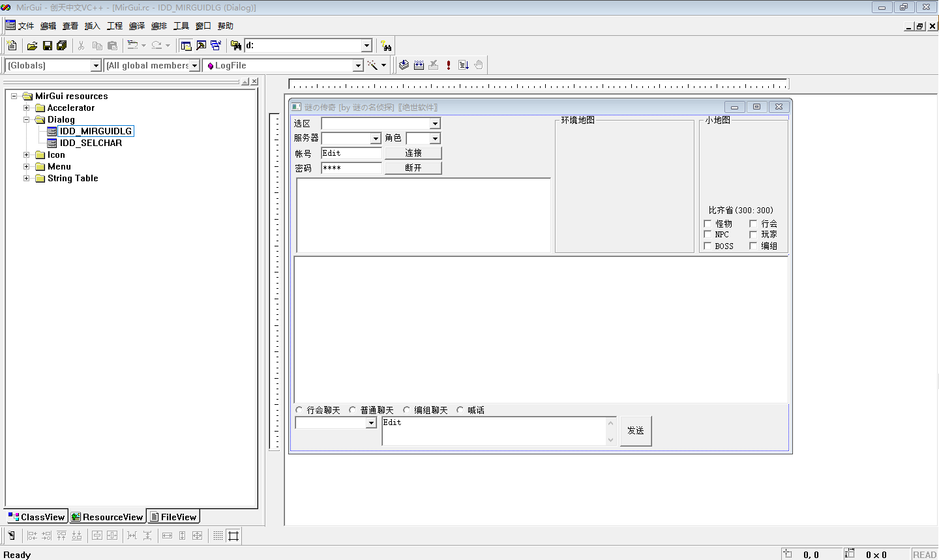Click the Align Top dialog icon
This screenshot has width=939, height=560.
[x=61, y=536]
